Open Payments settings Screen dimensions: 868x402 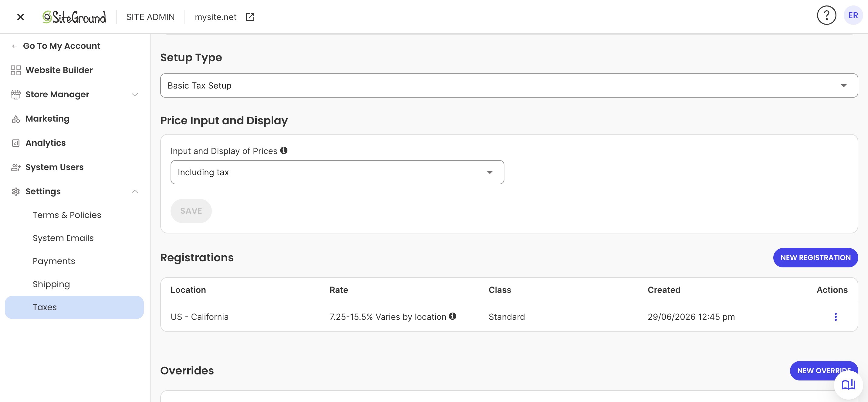point(54,261)
